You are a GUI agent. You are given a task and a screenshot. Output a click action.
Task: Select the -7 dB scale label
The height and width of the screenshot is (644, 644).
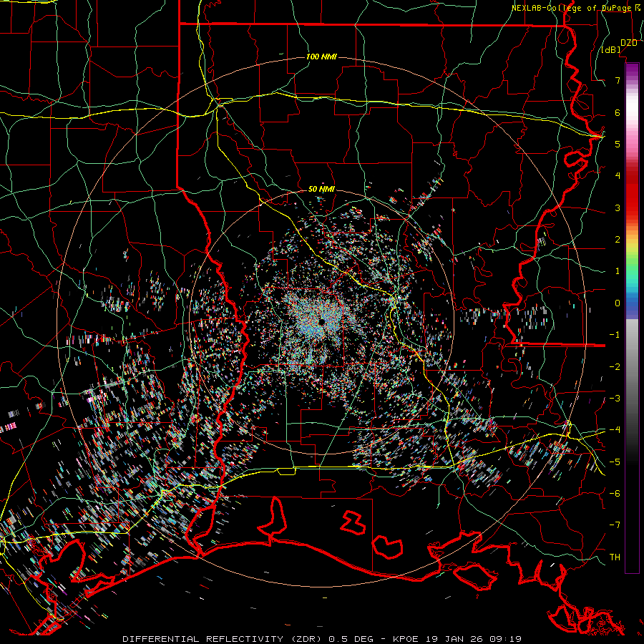click(x=615, y=525)
